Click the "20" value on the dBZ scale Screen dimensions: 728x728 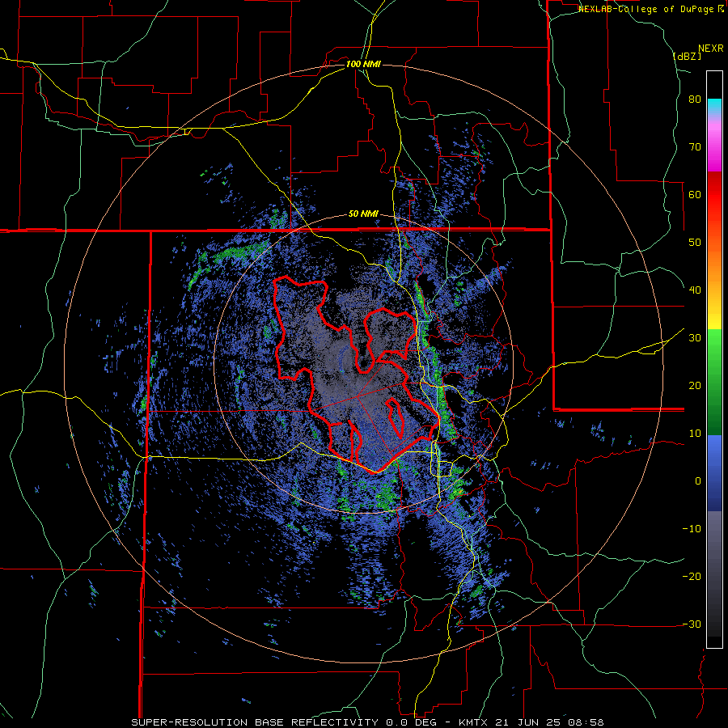695,386
